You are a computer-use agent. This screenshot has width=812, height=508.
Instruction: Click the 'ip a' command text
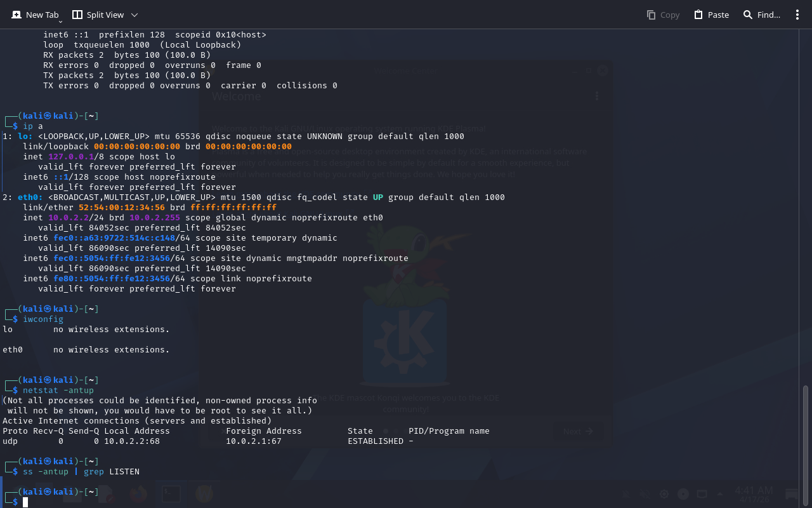[x=32, y=126]
